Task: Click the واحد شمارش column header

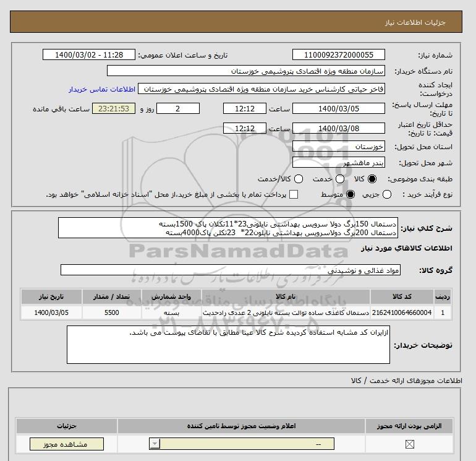Action: (171, 296)
